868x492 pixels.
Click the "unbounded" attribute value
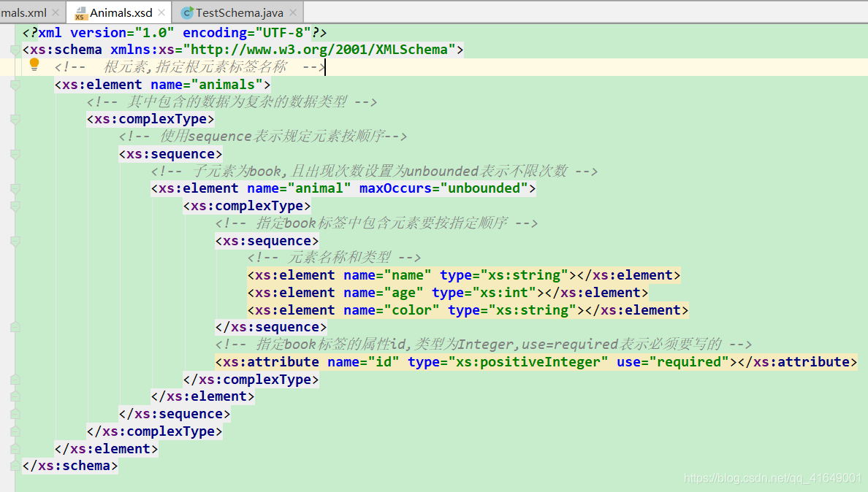coord(484,188)
